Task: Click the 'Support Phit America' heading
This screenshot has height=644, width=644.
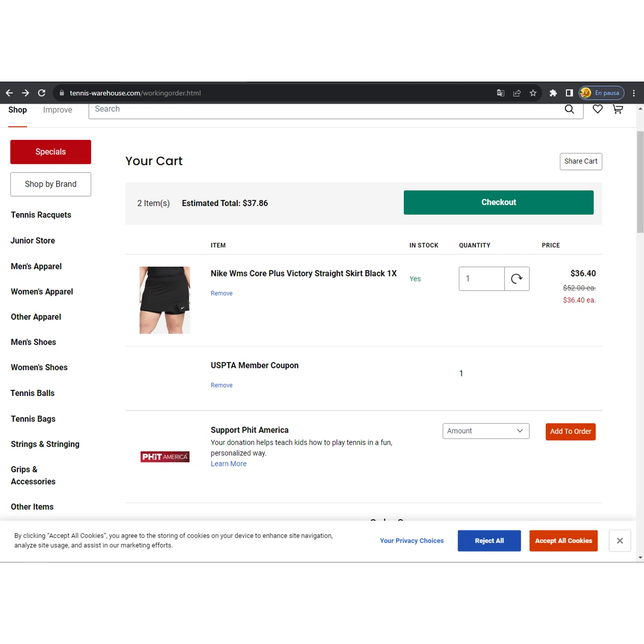Action: [249, 430]
